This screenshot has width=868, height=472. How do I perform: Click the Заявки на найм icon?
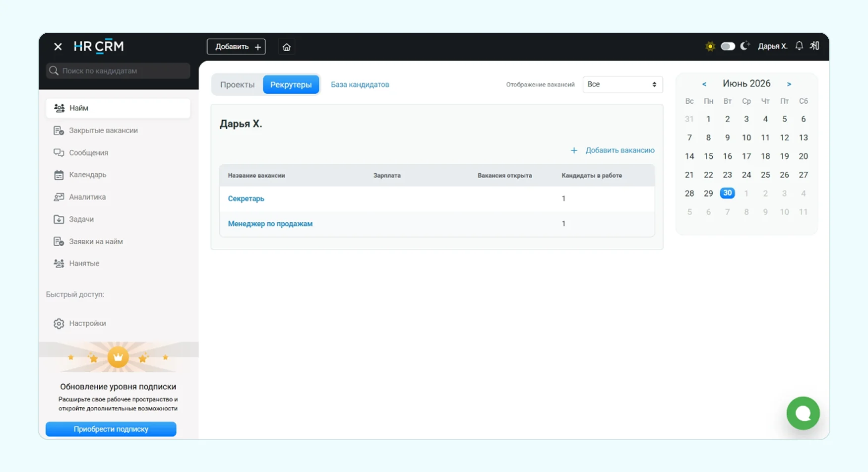click(59, 241)
